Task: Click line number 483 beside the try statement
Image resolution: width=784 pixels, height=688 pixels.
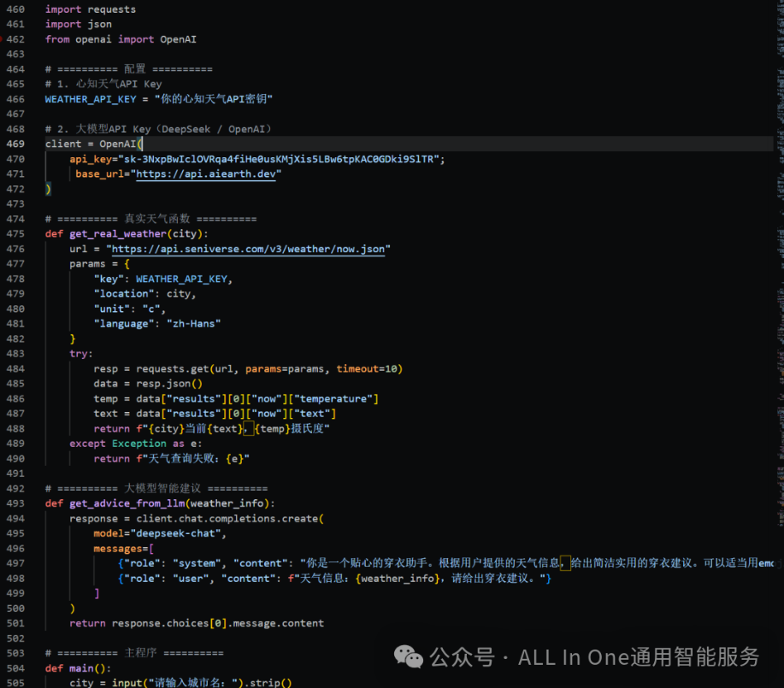Action: [x=15, y=354]
